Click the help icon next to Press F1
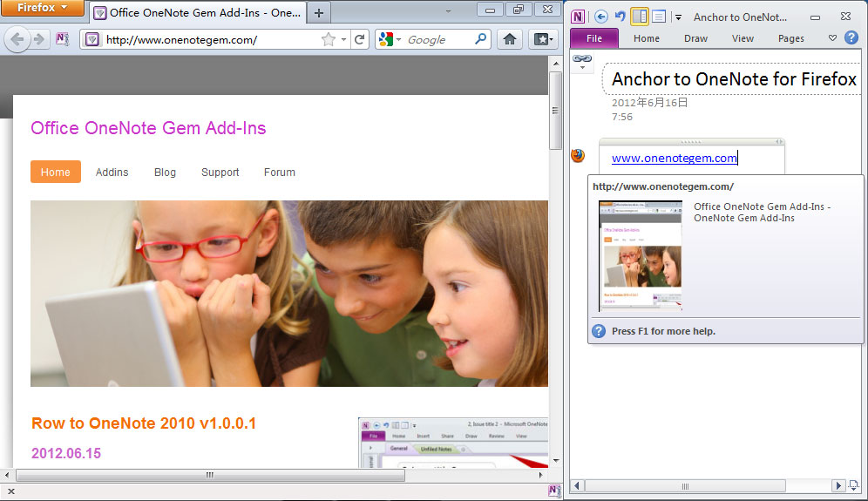This screenshot has height=501, width=868. [x=599, y=331]
